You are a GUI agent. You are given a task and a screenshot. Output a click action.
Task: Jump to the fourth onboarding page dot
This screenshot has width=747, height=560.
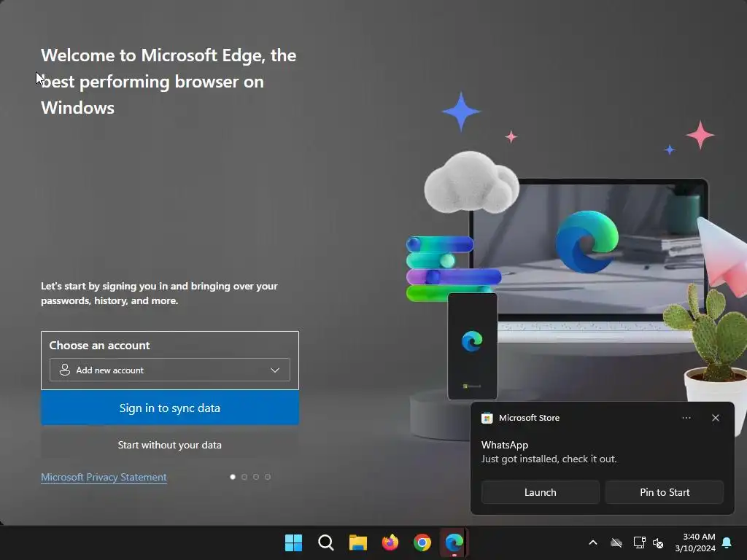tap(268, 477)
